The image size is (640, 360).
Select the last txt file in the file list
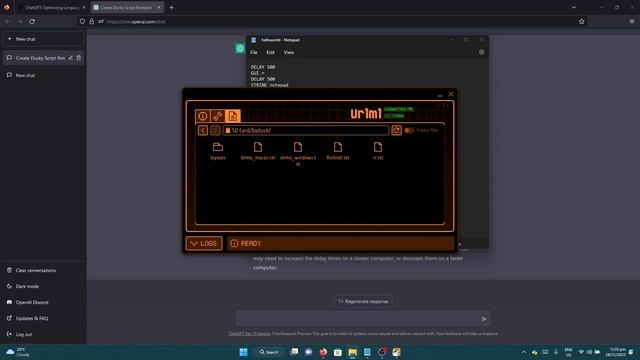[378, 151]
